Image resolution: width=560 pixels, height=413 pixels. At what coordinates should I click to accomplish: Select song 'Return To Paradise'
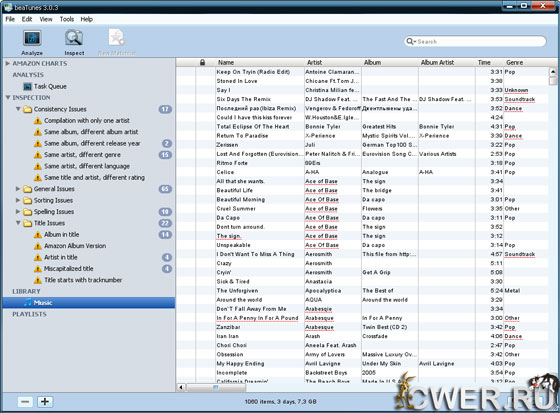pos(242,136)
